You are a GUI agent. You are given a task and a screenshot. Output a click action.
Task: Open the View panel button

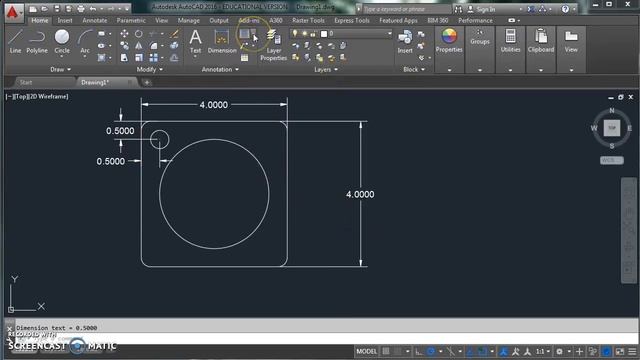pyautogui.click(x=571, y=41)
